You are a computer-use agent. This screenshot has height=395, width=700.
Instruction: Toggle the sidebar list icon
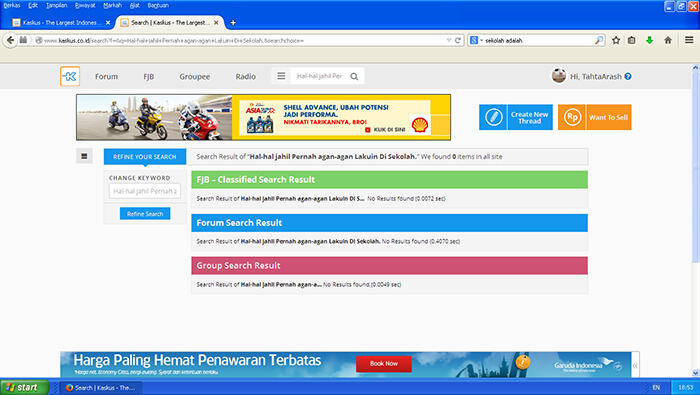(84, 156)
